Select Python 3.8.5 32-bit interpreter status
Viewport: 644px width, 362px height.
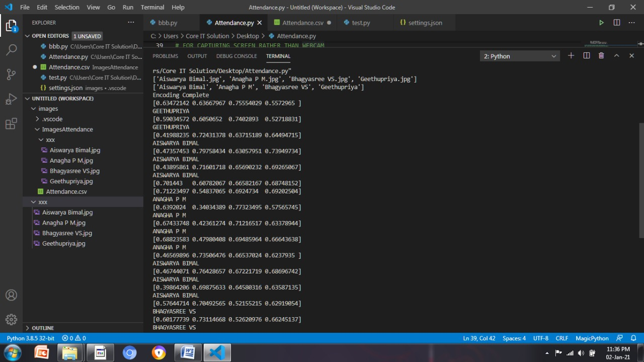31,338
